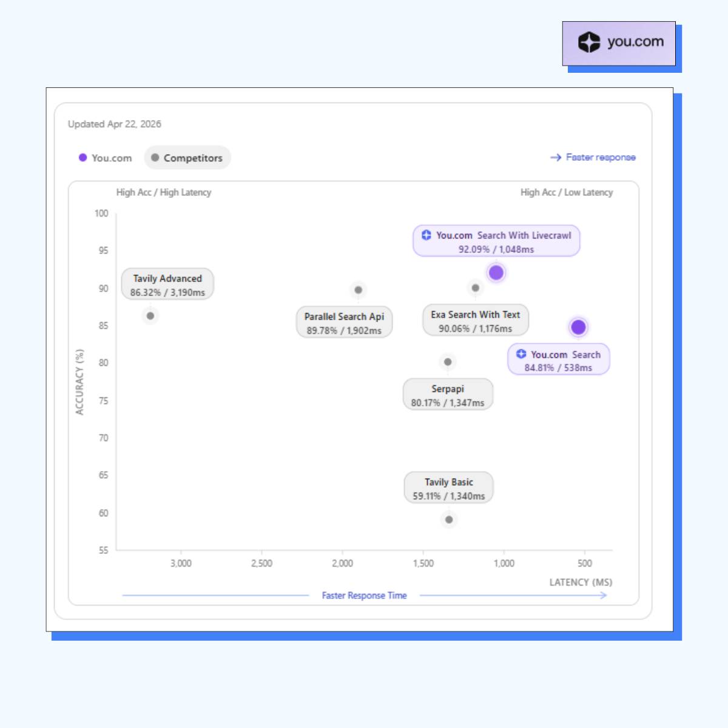
Task: Click the Tavily Basic data point
Action: (x=449, y=519)
